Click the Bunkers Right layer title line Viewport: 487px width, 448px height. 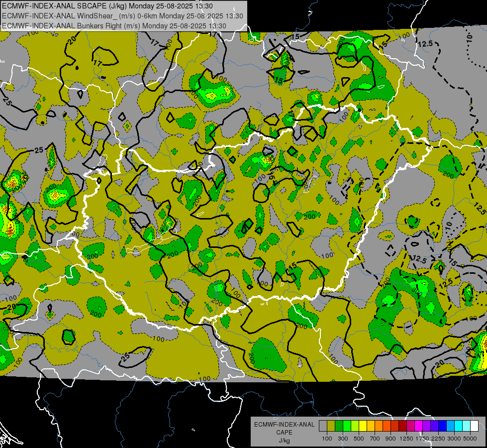click(114, 26)
